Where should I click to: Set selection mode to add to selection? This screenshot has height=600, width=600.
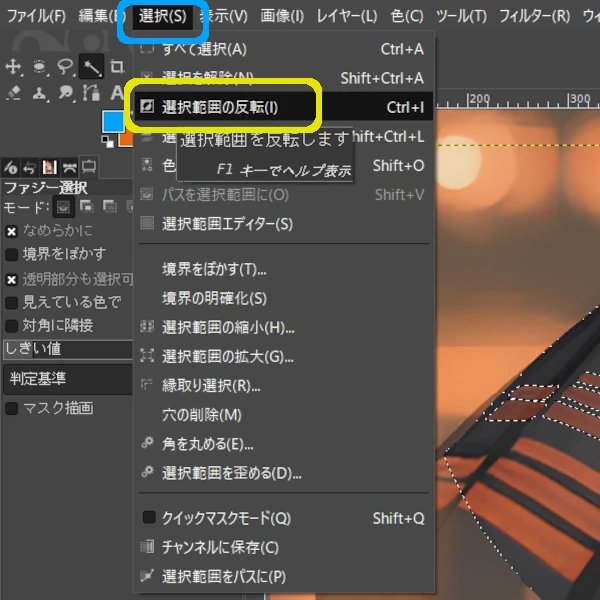[x=87, y=207]
